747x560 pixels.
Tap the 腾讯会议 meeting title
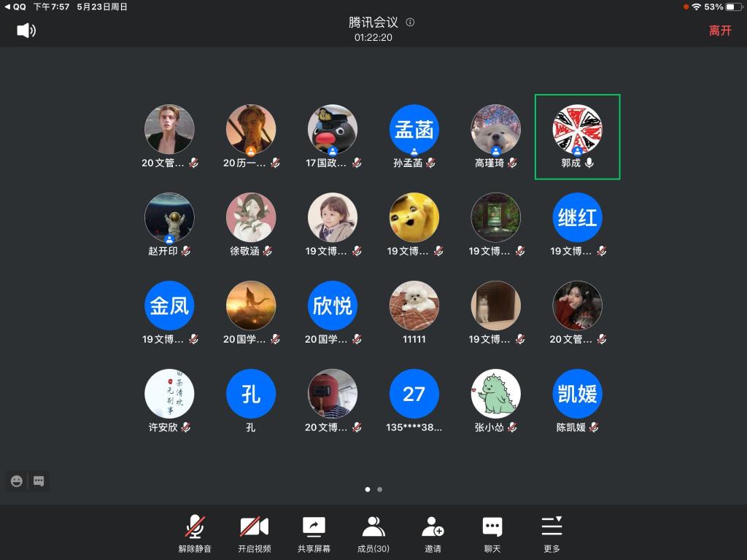(373, 22)
